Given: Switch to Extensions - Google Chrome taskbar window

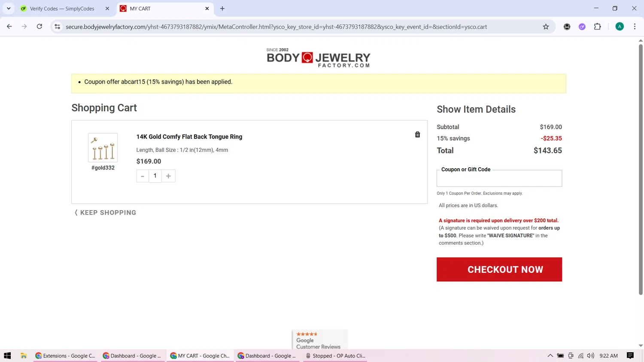Looking at the screenshot, I should pyautogui.click(x=66, y=356).
